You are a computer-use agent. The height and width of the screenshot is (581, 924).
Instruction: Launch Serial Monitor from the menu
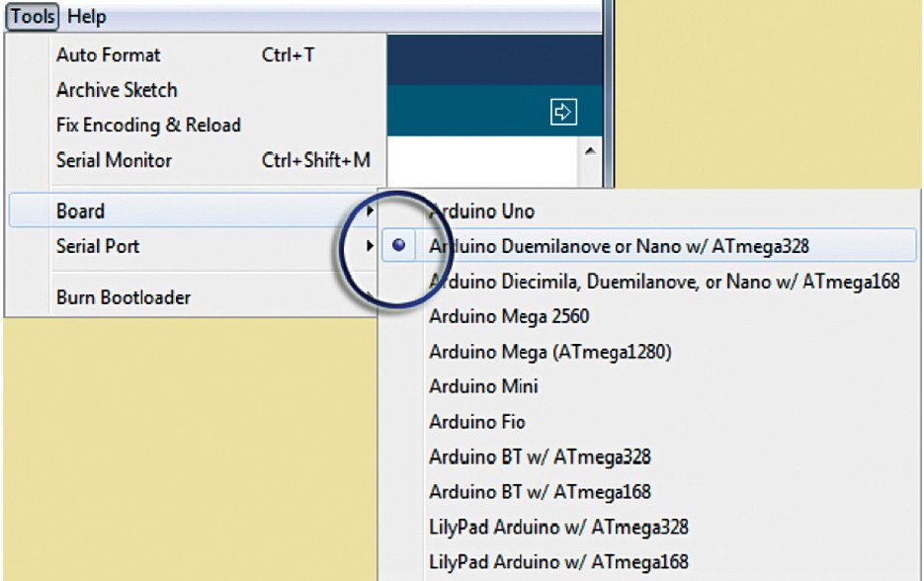(114, 160)
